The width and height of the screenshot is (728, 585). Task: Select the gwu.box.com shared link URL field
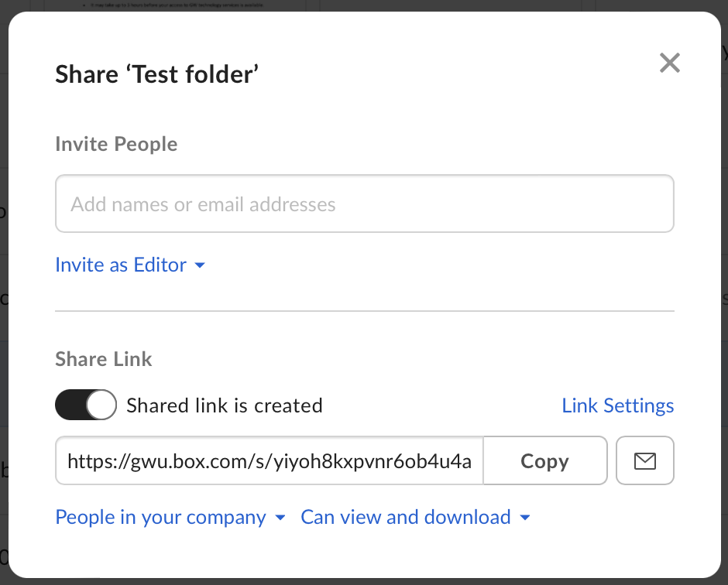269,461
